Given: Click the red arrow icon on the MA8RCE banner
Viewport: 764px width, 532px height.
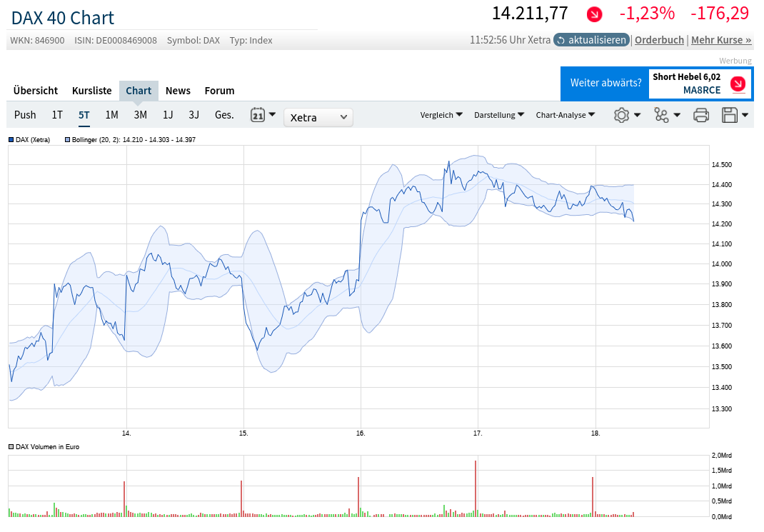Looking at the screenshot, I should 737,84.
